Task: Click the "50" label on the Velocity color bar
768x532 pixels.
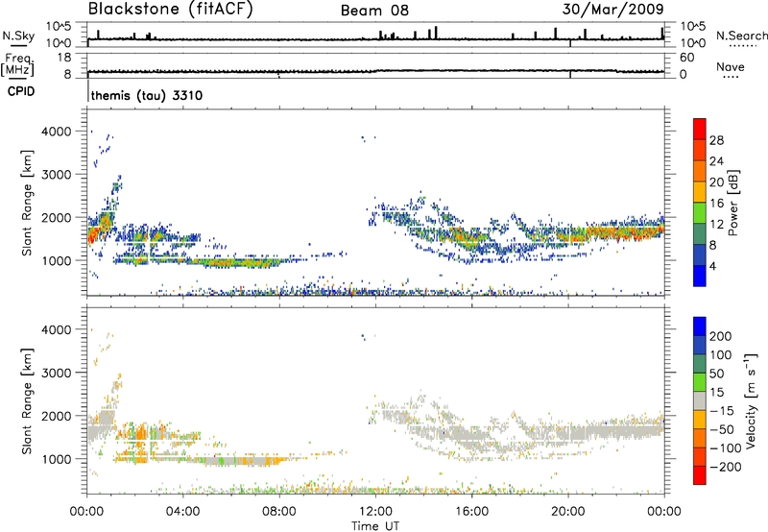Action: click(716, 374)
